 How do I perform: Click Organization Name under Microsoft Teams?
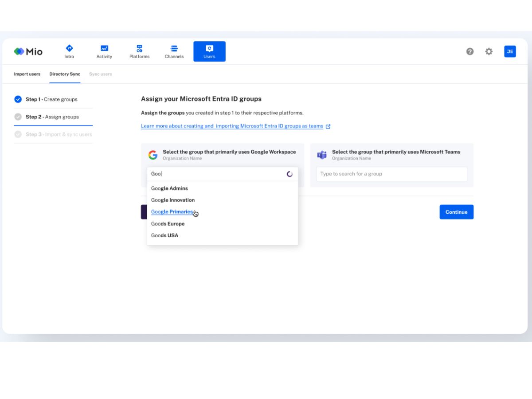point(352,159)
